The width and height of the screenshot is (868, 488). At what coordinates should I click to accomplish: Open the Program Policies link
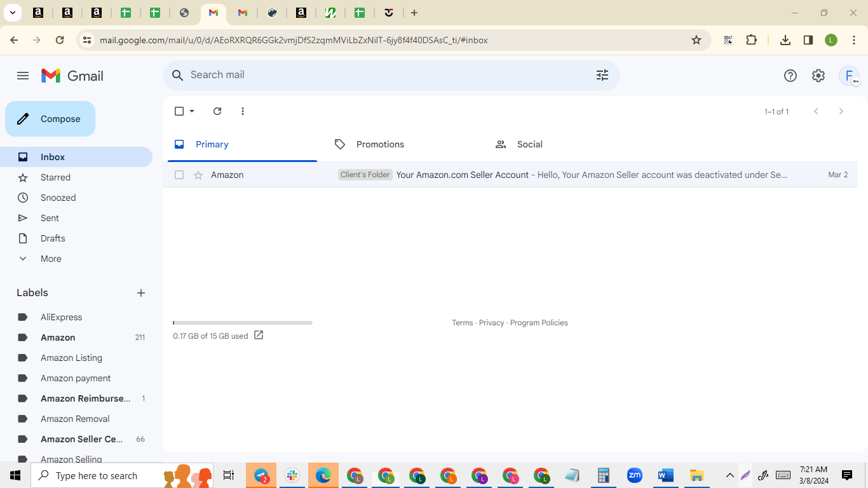[x=539, y=323]
